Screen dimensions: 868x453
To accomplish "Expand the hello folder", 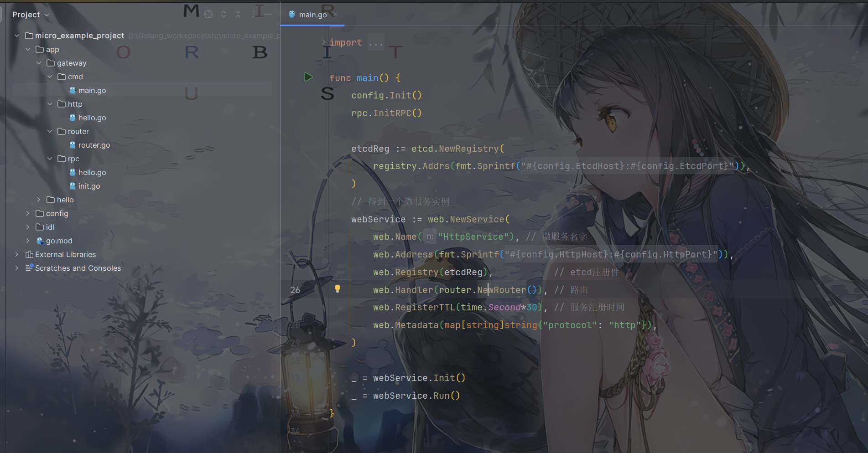I will tap(39, 200).
